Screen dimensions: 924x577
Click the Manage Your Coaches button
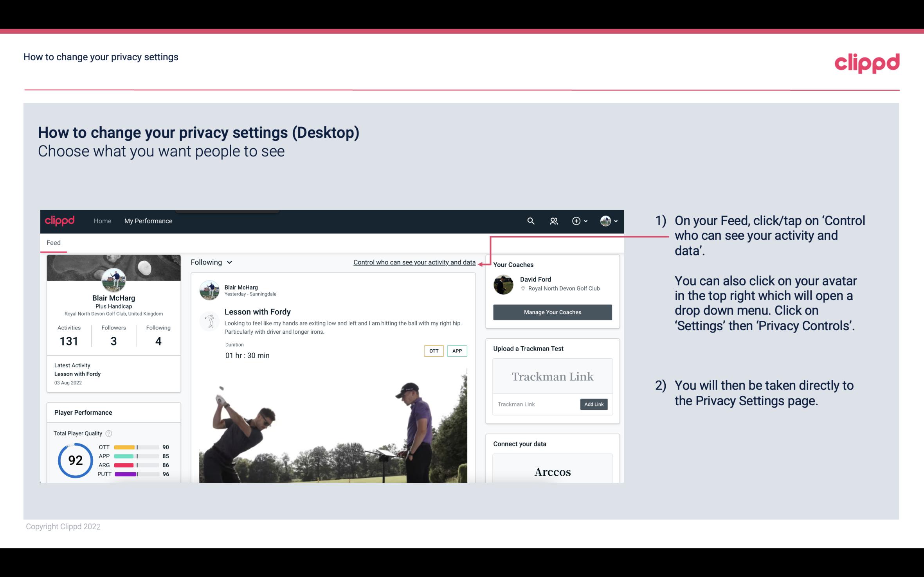click(x=552, y=312)
